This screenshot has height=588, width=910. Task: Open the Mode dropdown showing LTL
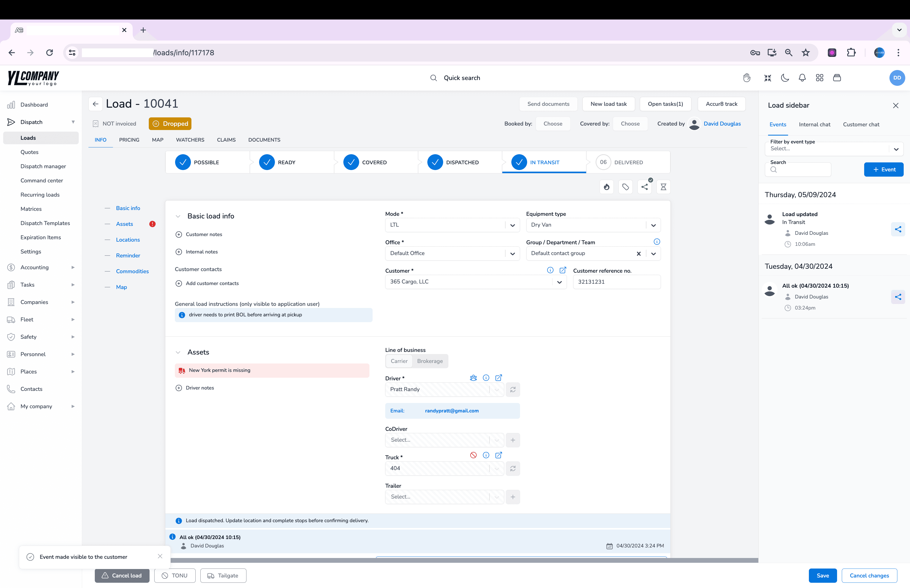(x=452, y=225)
